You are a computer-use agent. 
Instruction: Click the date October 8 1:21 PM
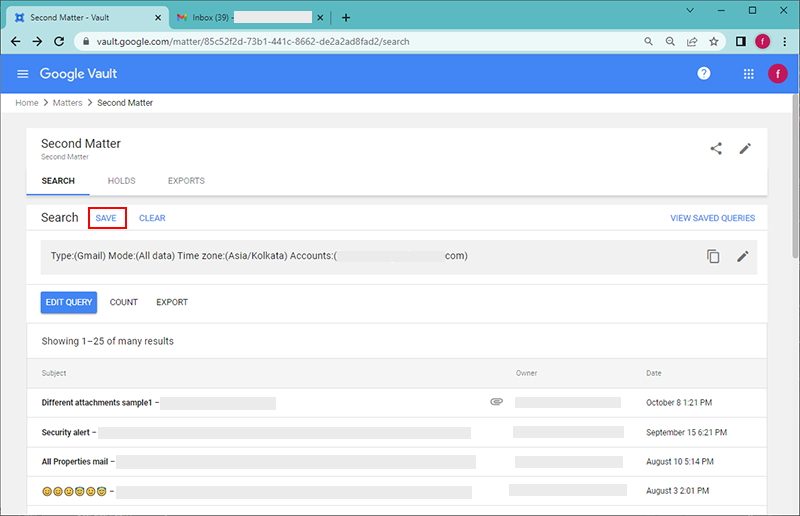[679, 403]
